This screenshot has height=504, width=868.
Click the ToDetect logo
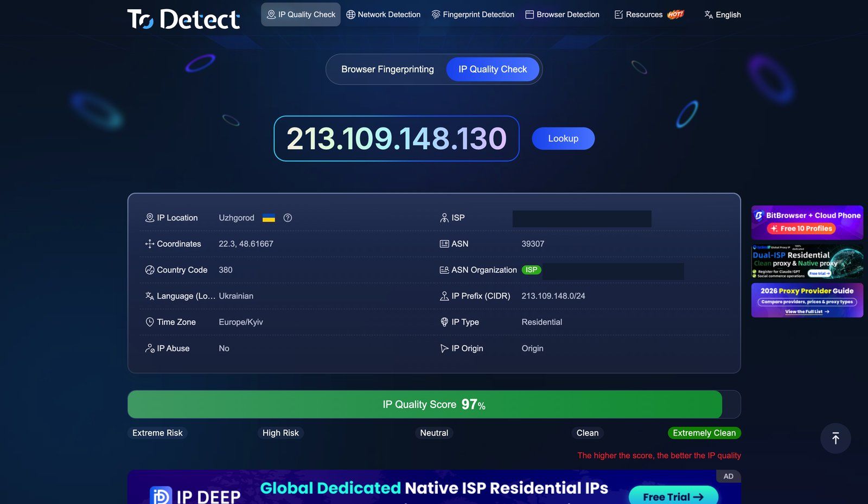(183, 19)
